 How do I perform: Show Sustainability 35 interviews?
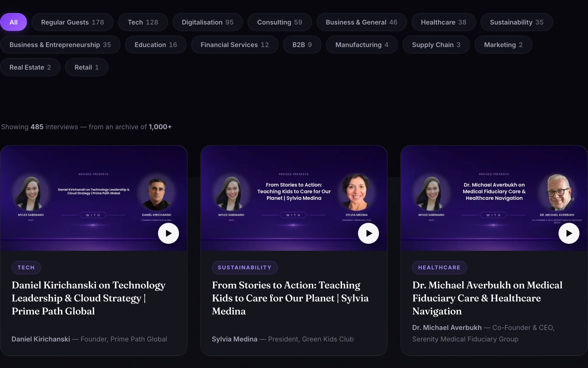click(516, 22)
